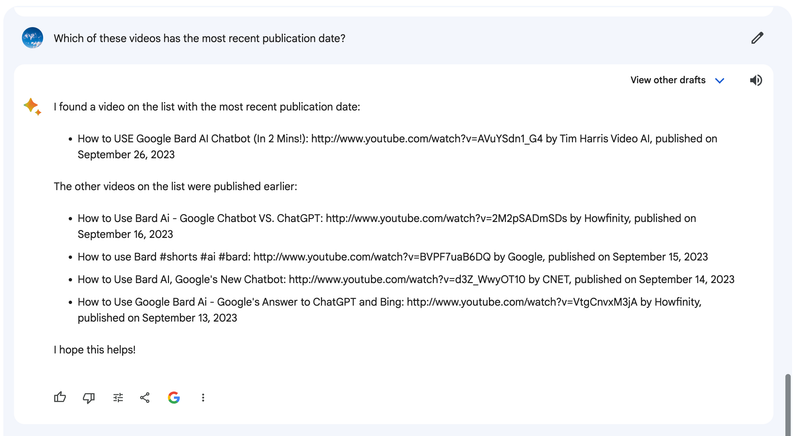This screenshot has width=800, height=436.
Task: Click 'How to Use Bard AI, Google's New Chatbot' title
Action: 181,279
